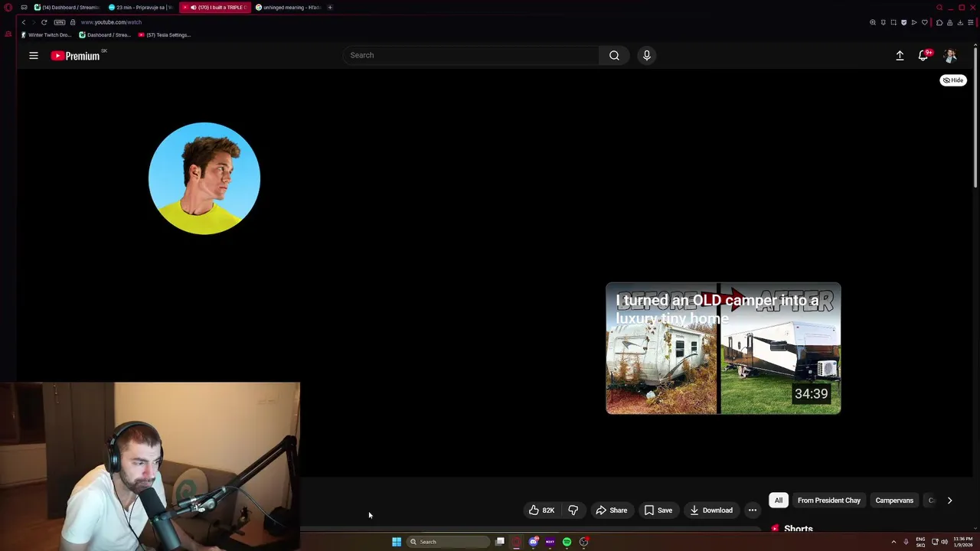
Task: Open the YouTube upload/create icon
Action: point(900,55)
